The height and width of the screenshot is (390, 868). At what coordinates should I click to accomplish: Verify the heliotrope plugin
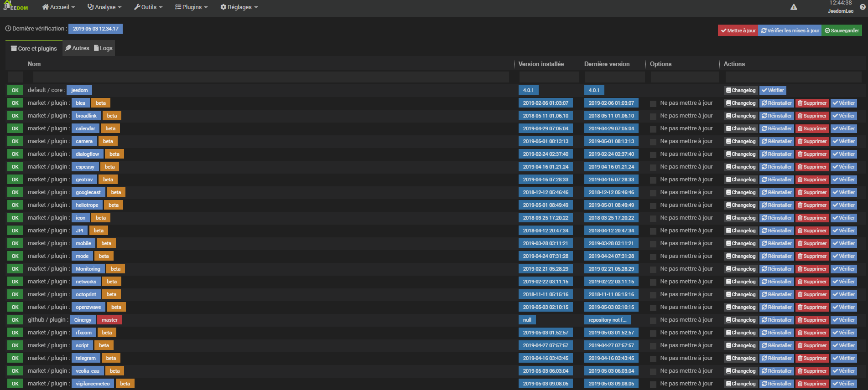pyautogui.click(x=843, y=205)
